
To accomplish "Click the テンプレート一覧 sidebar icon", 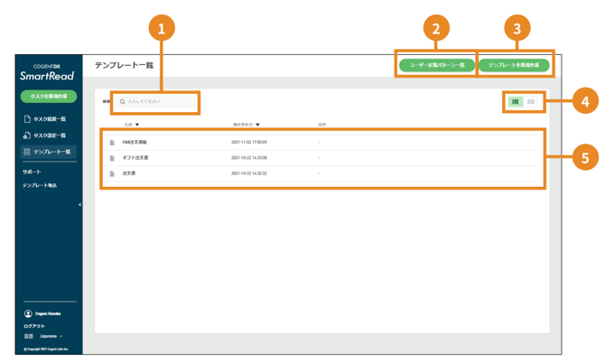I will (x=27, y=152).
